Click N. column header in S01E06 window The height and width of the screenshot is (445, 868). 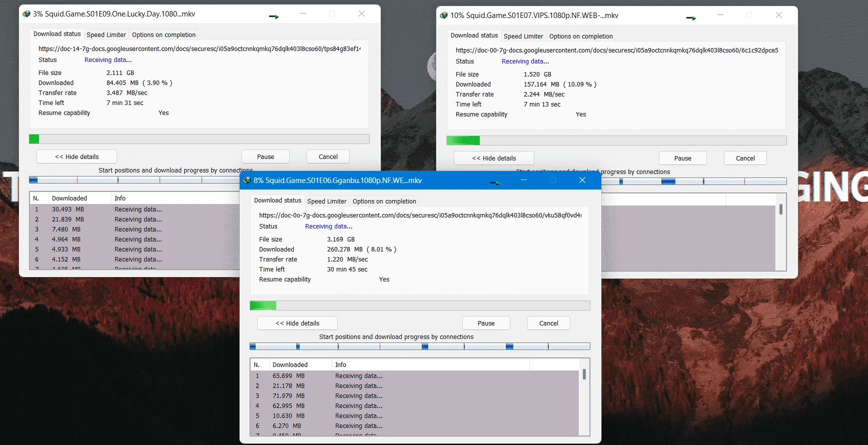pyautogui.click(x=259, y=364)
